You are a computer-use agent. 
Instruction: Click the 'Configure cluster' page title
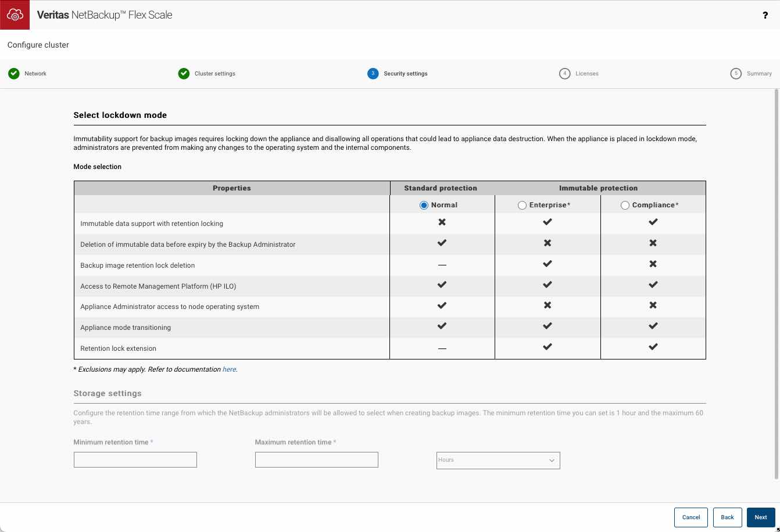click(38, 45)
